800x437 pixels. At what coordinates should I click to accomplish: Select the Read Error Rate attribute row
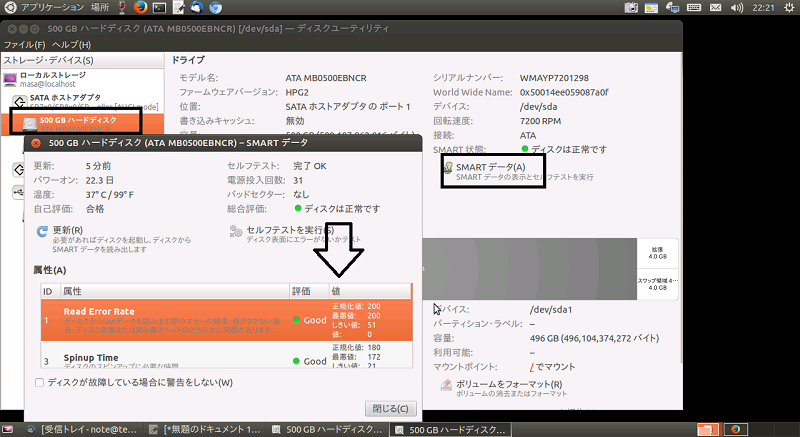[227, 320]
